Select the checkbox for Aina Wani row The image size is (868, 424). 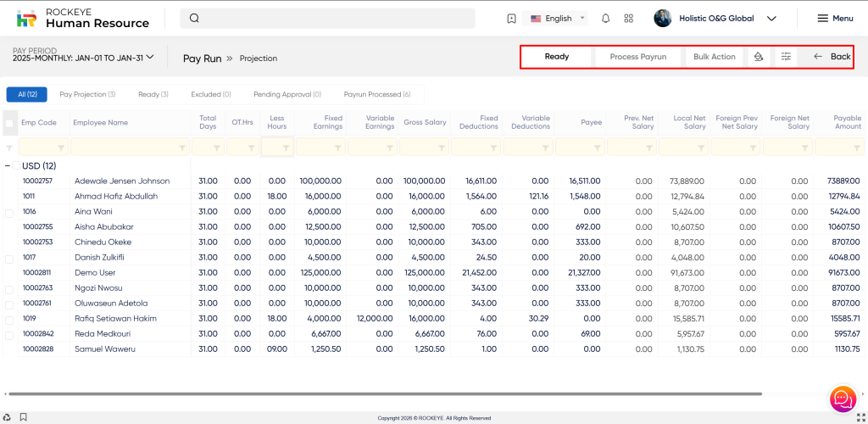click(9, 212)
